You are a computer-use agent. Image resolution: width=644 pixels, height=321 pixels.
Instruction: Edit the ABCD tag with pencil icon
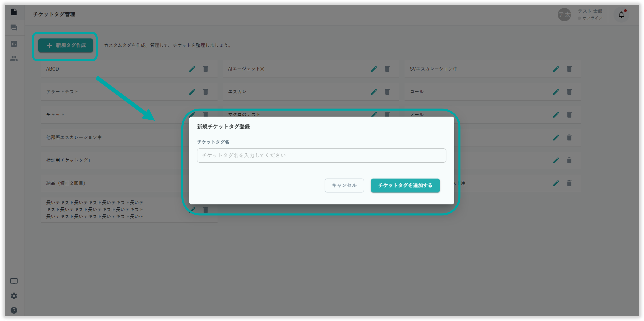tap(192, 69)
